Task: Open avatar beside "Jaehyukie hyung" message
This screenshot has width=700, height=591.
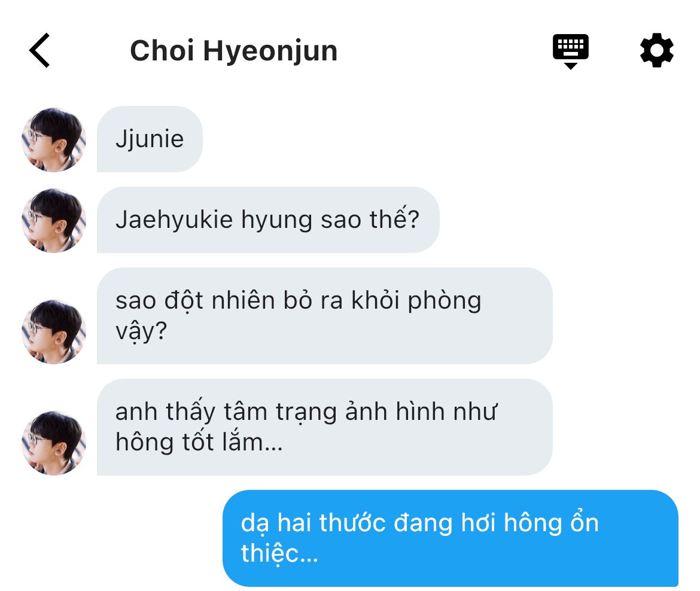Action: (x=54, y=221)
